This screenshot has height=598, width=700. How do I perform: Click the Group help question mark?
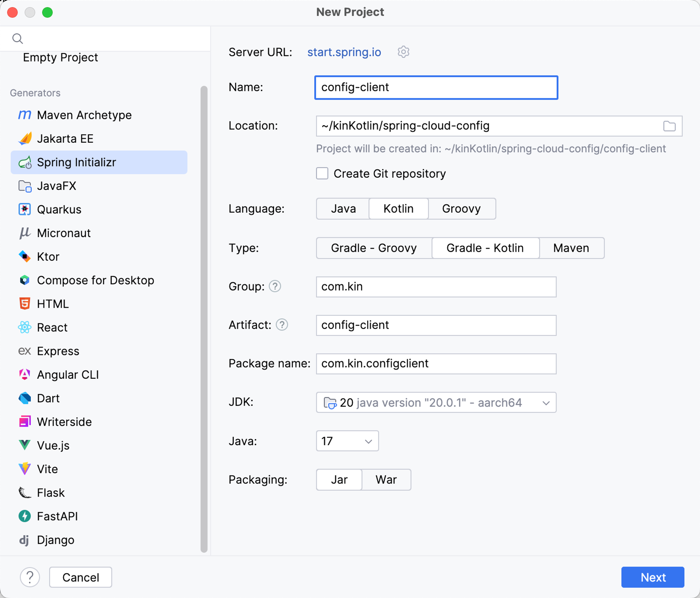tap(275, 286)
